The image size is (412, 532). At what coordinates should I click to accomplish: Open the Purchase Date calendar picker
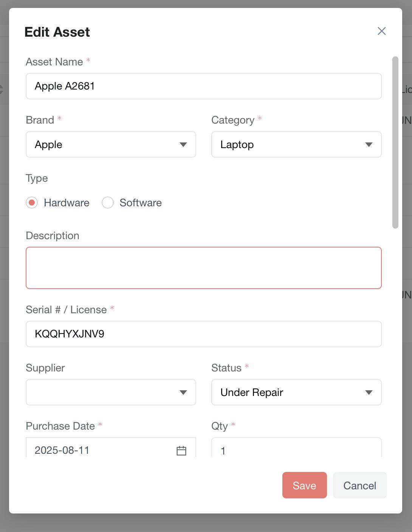(x=181, y=450)
